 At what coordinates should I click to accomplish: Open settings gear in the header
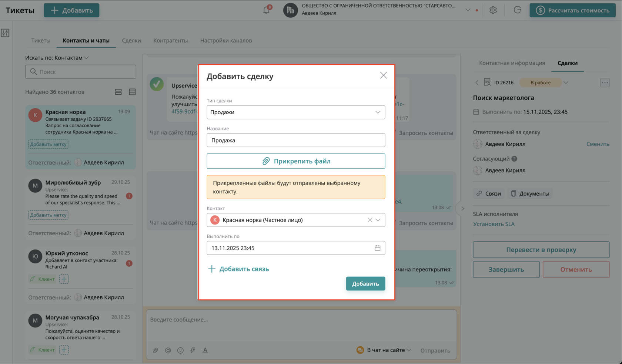(x=493, y=10)
